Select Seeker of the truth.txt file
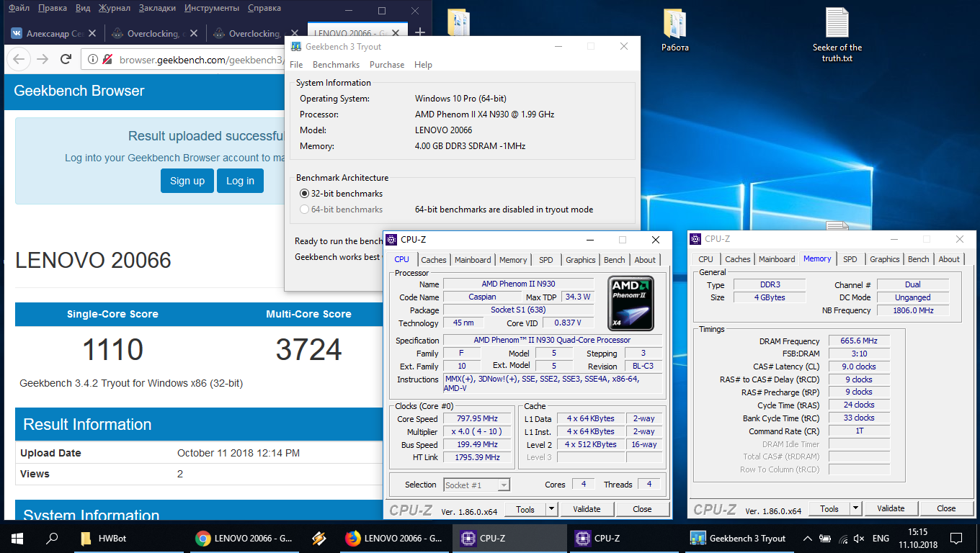Screen dimensions: 980x553 [837, 35]
